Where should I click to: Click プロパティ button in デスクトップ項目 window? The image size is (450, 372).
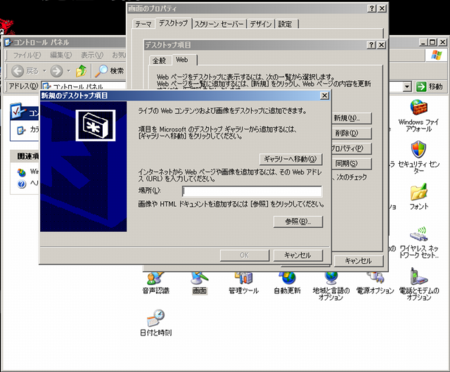pos(351,149)
